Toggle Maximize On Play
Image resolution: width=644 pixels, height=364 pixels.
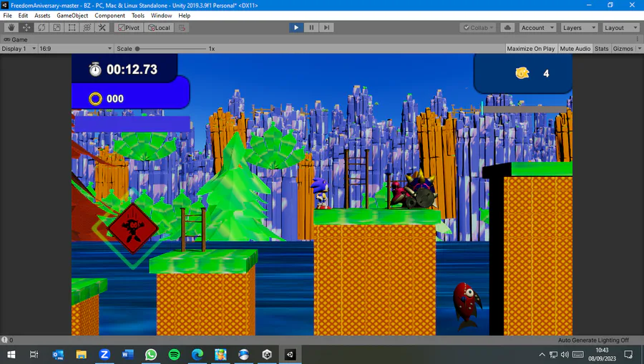531,49
